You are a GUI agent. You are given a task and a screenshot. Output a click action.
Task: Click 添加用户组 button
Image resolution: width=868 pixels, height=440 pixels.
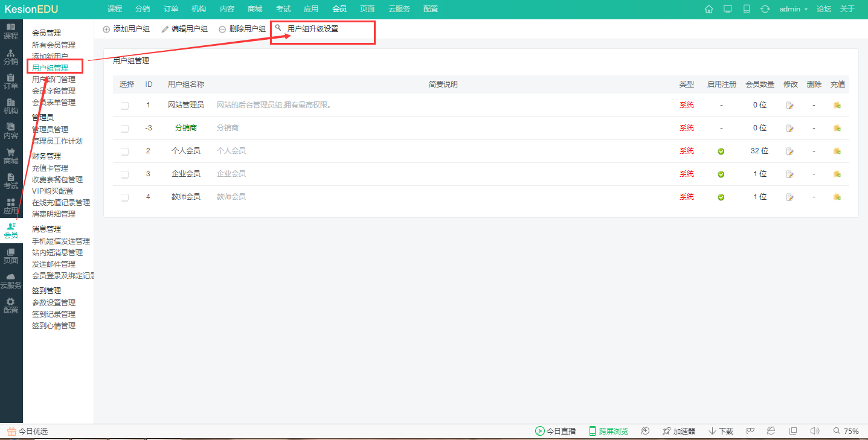pyautogui.click(x=126, y=29)
